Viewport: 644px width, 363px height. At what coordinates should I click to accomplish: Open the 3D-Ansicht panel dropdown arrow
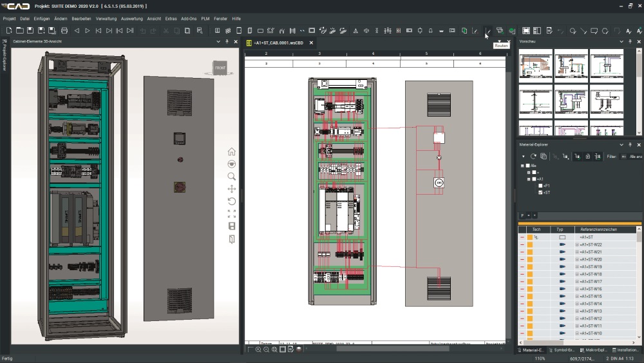(x=218, y=41)
